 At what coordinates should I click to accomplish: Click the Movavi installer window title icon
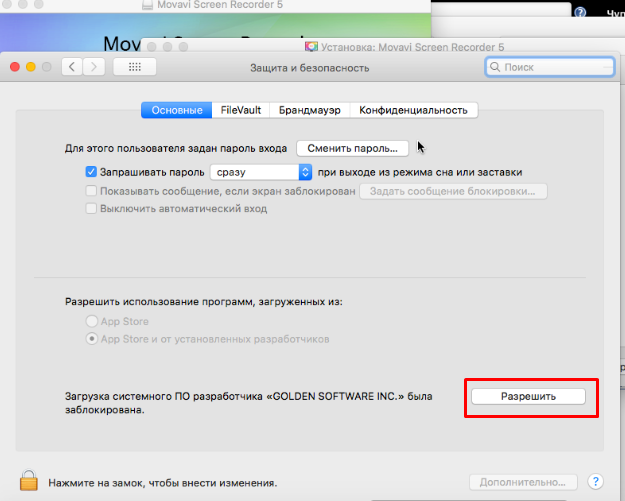(x=311, y=47)
